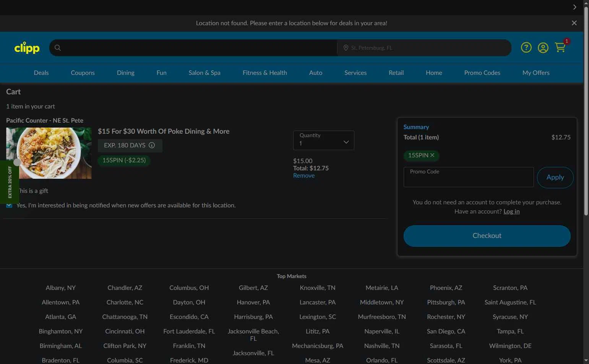The image size is (589, 364).
Task: Click the expiration info icon
Action: coord(152,145)
